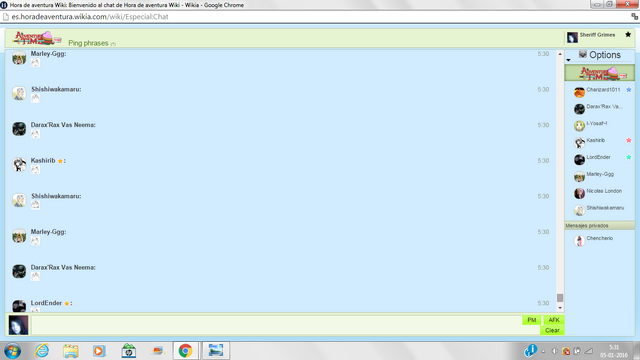
Task: Click the Google Chrome taskbar icon
Action: click(x=185, y=351)
